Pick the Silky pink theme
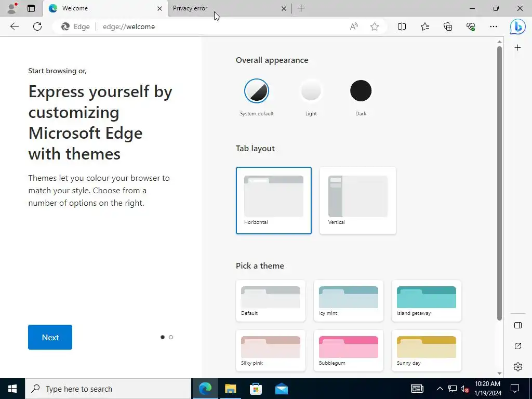This screenshot has height=399, width=532. coord(270,351)
